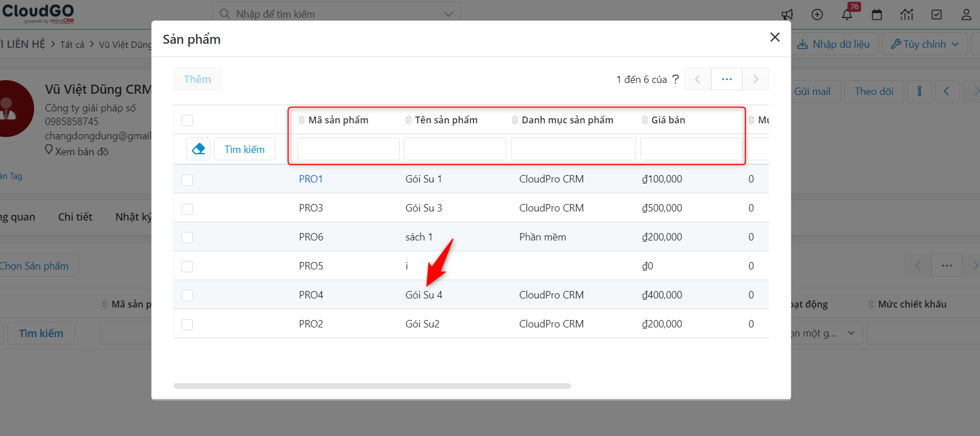Viewport: 980px width, 436px height.
Task: Click background Tìm kiếm button
Action: [41, 333]
